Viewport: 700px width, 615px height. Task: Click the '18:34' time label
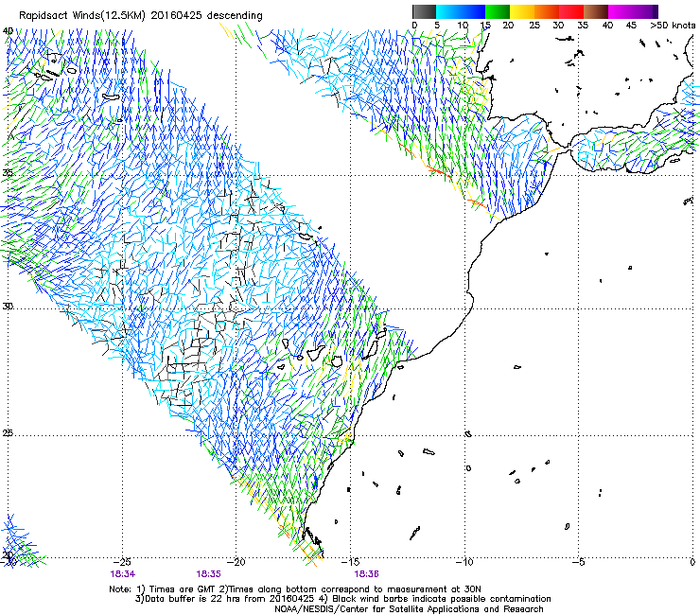(123, 574)
